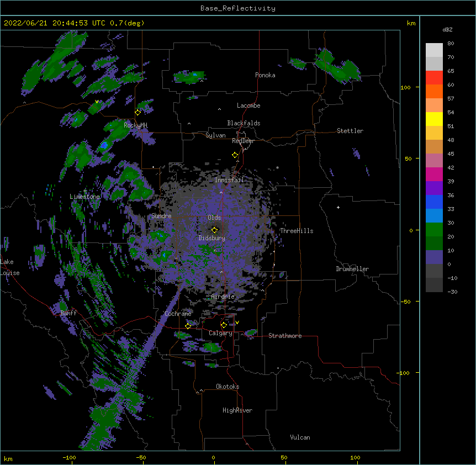The image size is (476, 465).
Task: Click the orange 60 dBZ legend swatch
Action: 434,91
